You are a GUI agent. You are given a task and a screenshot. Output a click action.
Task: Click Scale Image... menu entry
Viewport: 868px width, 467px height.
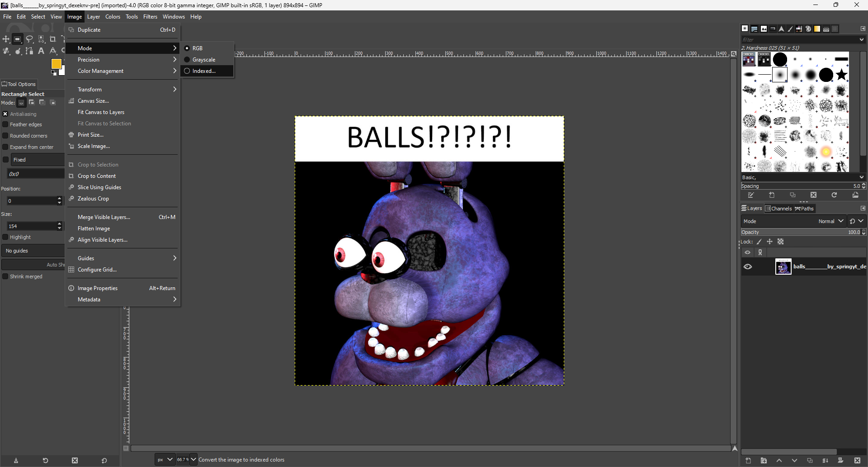[x=123, y=146]
